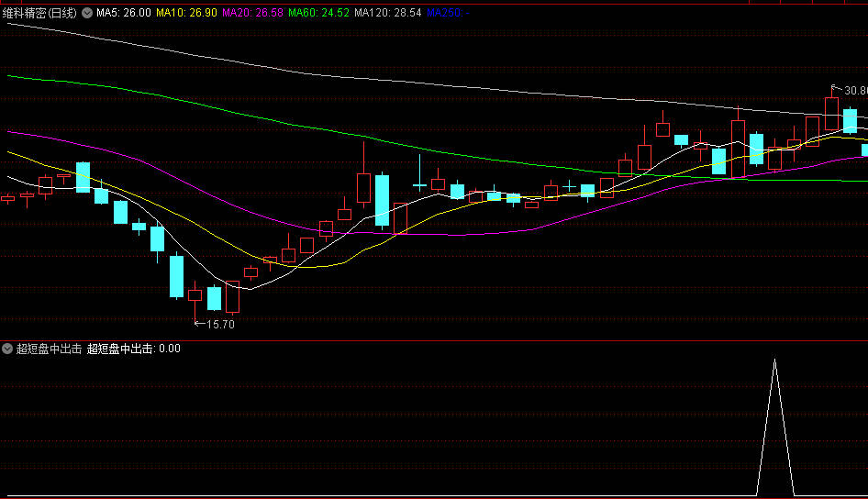Select magenta MA20: 26.58 legend

[252, 13]
